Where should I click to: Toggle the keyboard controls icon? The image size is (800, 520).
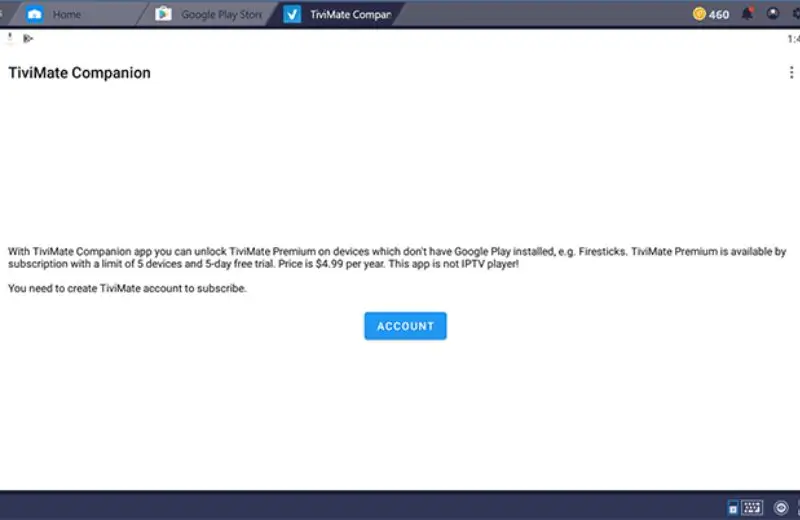[752, 507]
